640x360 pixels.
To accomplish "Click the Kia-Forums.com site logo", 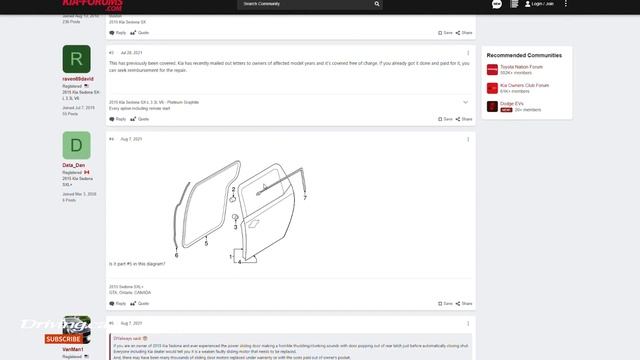I will click(x=92, y=5).
